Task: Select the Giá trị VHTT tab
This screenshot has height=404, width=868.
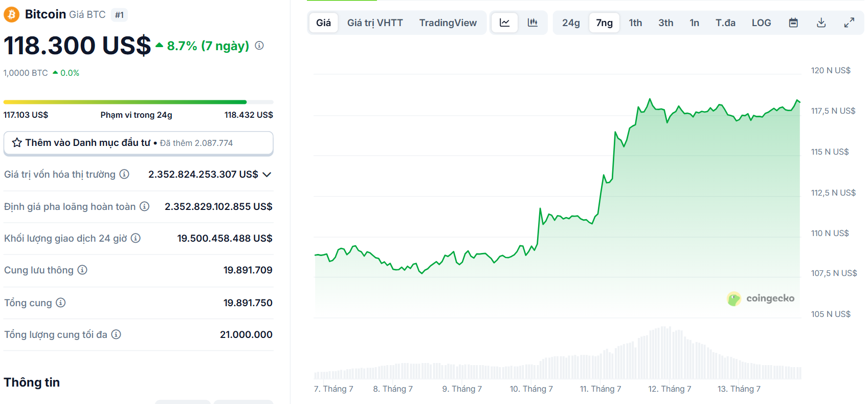Action: (375, 23)
